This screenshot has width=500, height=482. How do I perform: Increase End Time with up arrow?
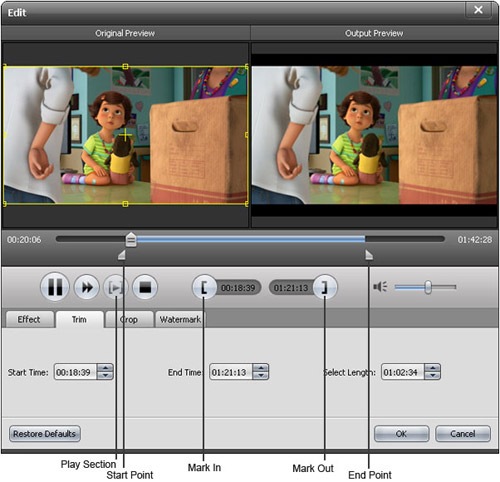tap(261, 368)
